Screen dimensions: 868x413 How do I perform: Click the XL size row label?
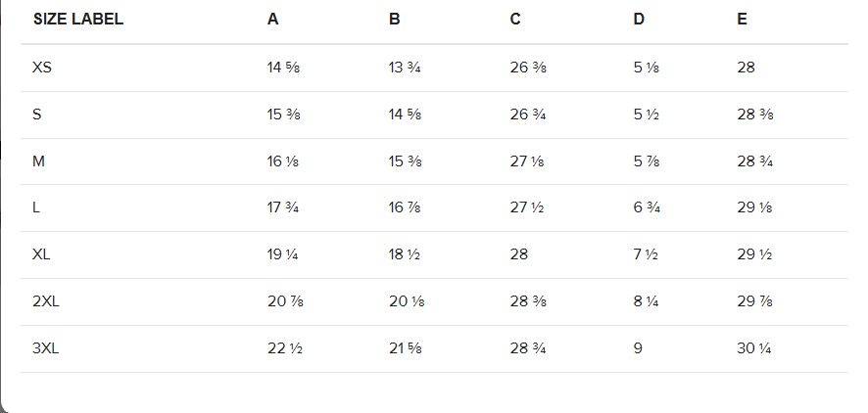(x=41, y=254)
